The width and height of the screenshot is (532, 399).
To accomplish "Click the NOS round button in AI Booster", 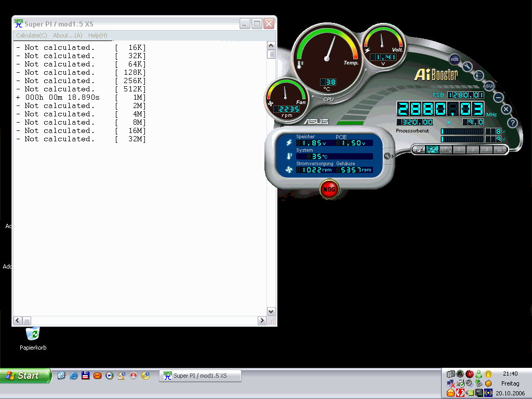I will point(454,59).
